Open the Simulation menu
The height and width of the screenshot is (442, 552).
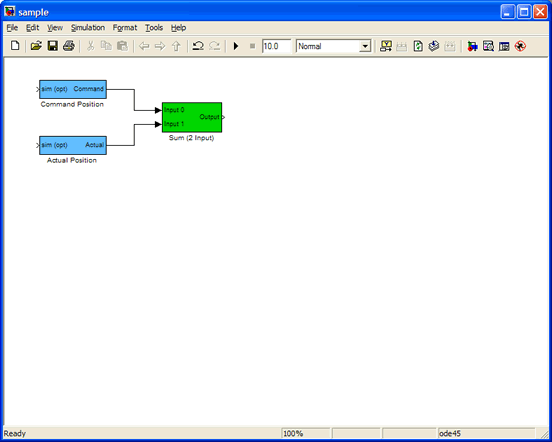point(88,28)
